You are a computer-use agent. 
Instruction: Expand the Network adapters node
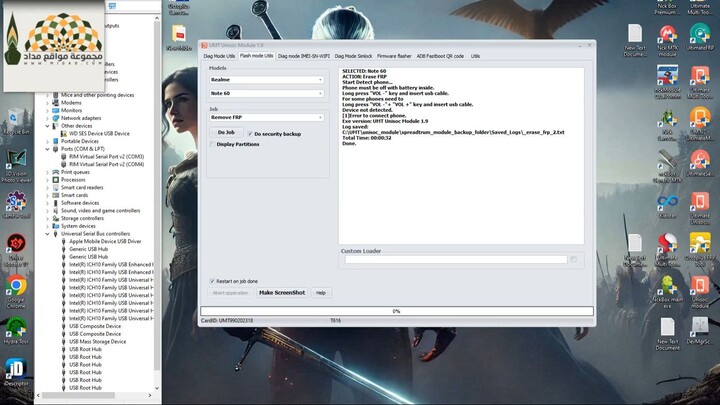tap(47, 118)
